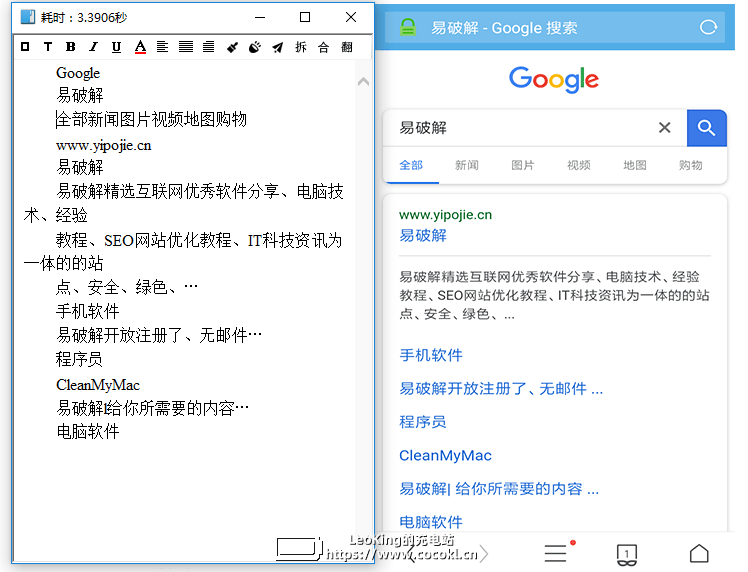Open the 手机软件 sitelink
748x572 pixels.
click(x=431, y=355)
